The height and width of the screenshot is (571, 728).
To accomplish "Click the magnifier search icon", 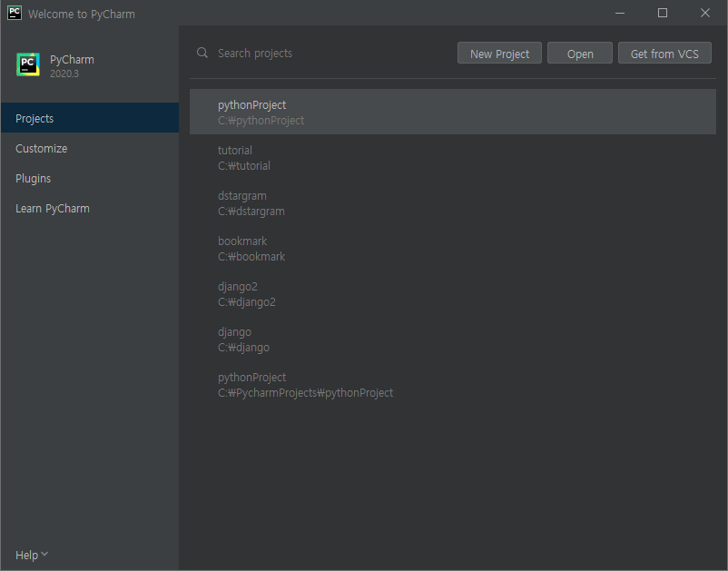I will pyautogui.click(x=202, y=53).
